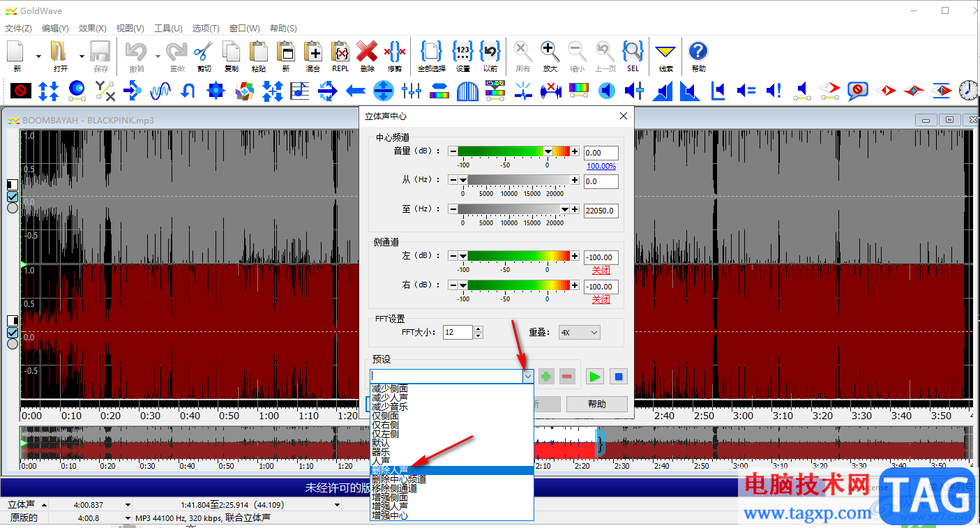Click the blue stop preview button
Screen dimensions: 980x528
click(x=617, y=377)
